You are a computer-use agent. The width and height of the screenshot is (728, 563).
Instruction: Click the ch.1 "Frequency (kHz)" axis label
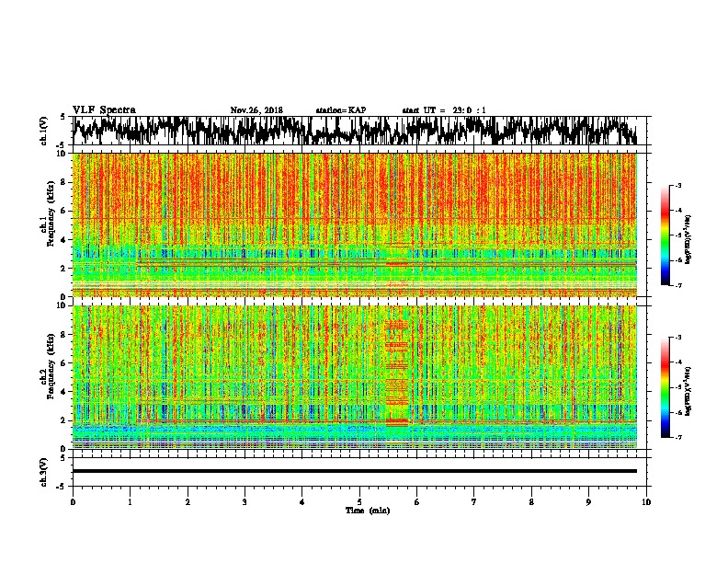51,214
